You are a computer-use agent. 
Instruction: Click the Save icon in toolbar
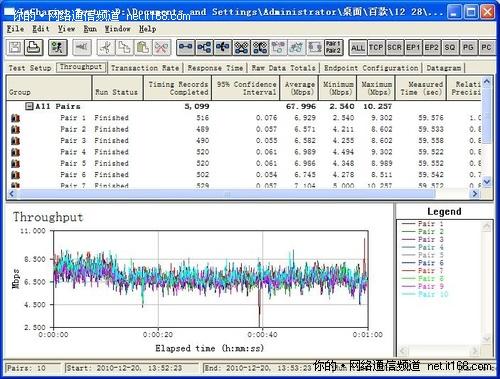(x=15, y=47)
